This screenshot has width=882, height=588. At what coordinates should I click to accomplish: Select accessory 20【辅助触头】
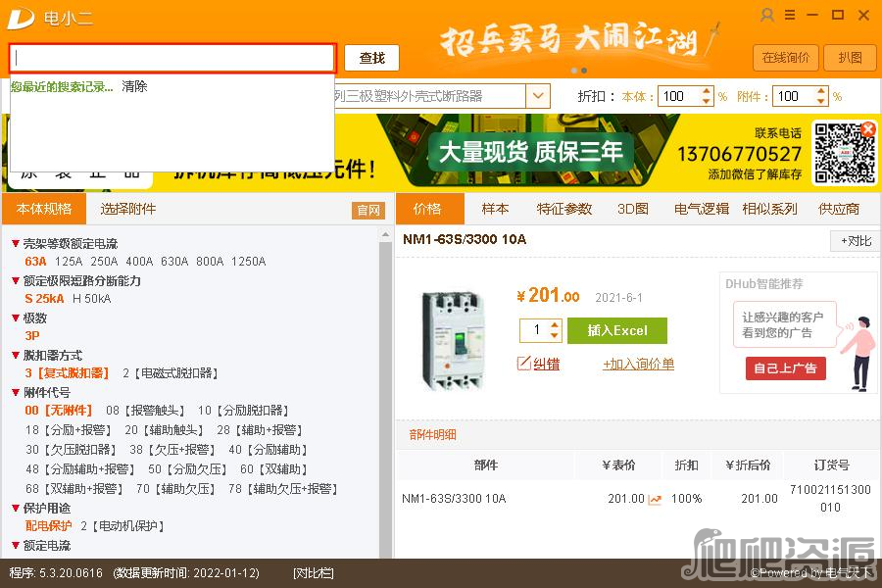coord(164,430)
